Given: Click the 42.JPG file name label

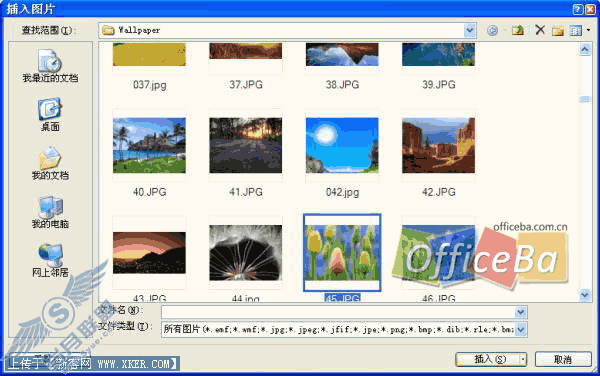Looking at the screenshot, I should [x=439, y=192].
